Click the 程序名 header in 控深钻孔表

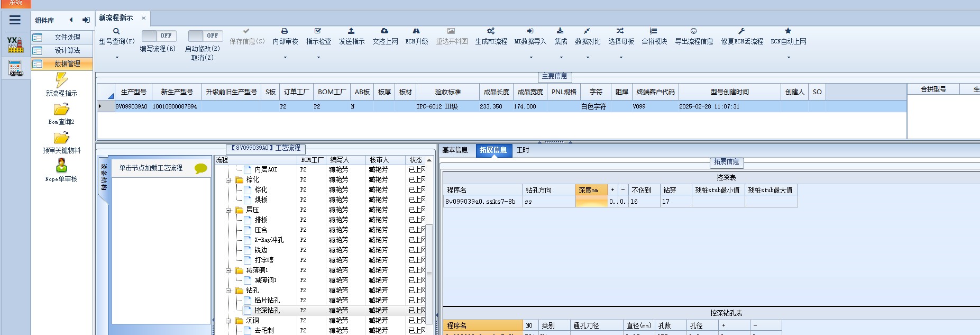click(x=483, y=325)
